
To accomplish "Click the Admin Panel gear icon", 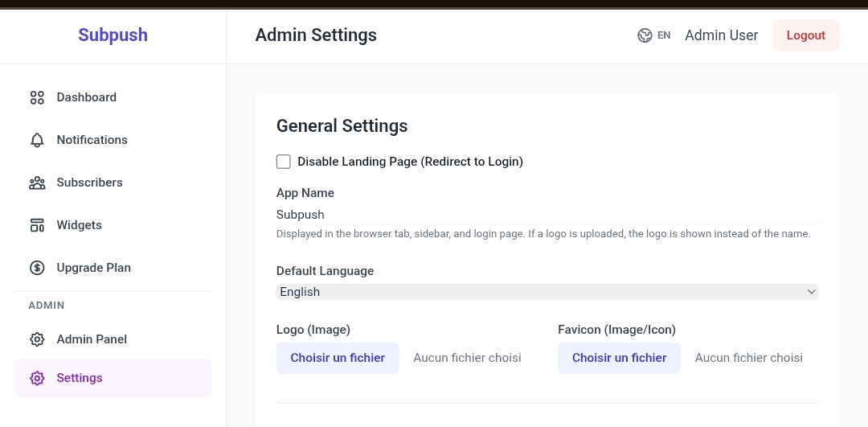I will click(x=37, y=339).
